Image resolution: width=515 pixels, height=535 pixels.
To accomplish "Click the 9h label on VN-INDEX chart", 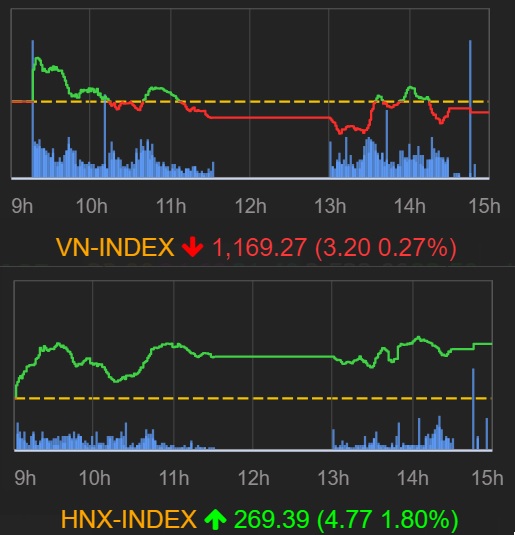I will click(x=22, y=206).
